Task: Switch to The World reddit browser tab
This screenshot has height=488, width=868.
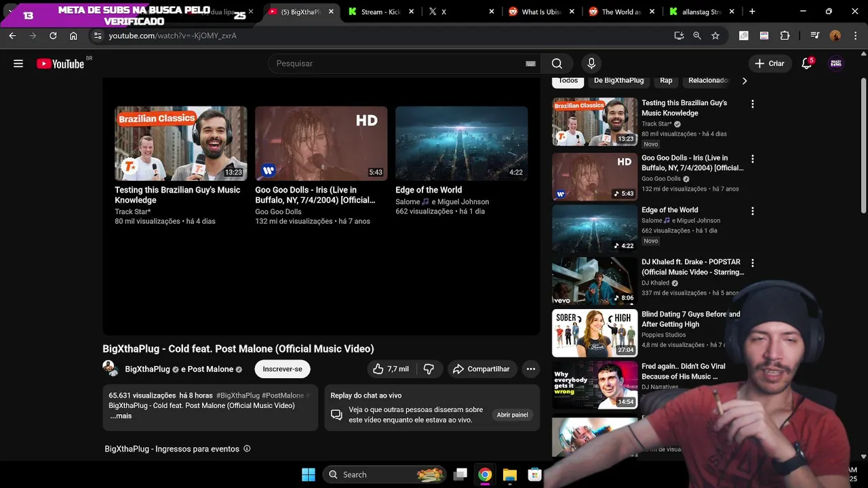Action: 622,12
